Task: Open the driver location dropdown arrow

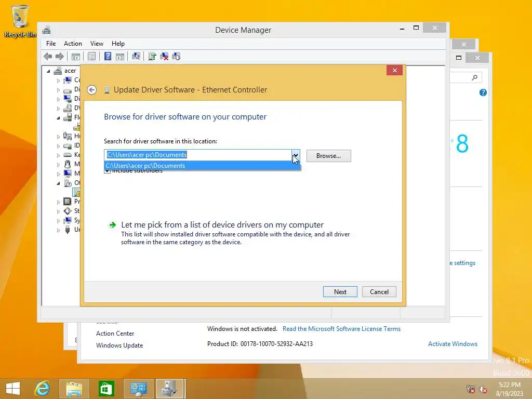Action: click(296, 155)
